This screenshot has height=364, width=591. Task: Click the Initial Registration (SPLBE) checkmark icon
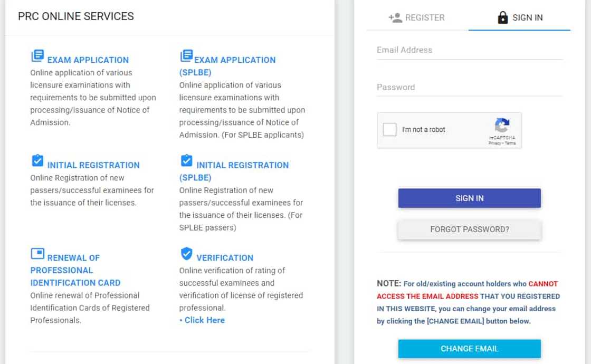(x=186, y=160)
